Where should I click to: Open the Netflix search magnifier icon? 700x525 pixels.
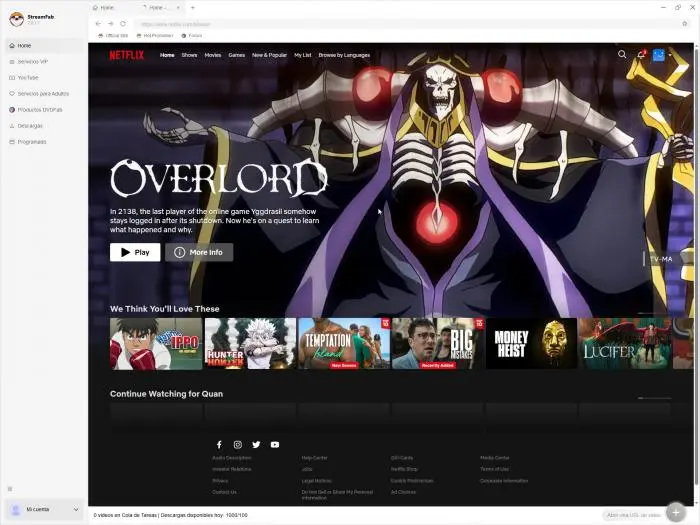(622, 54)
